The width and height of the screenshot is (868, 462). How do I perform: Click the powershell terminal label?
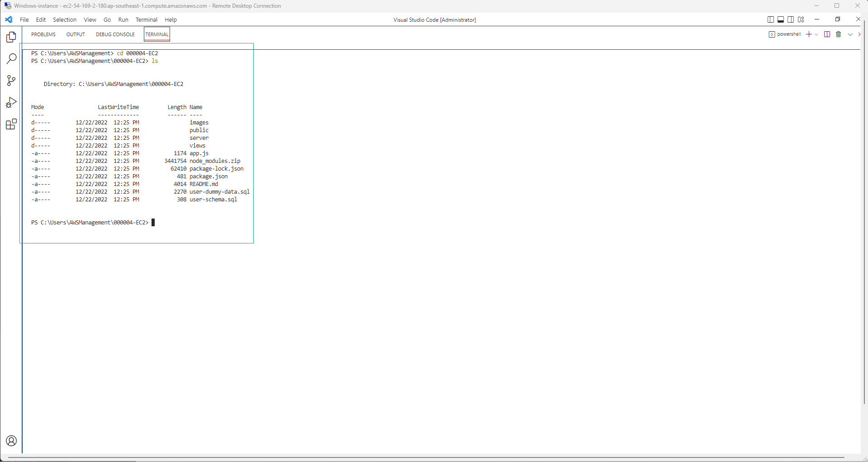click(789, 34)
